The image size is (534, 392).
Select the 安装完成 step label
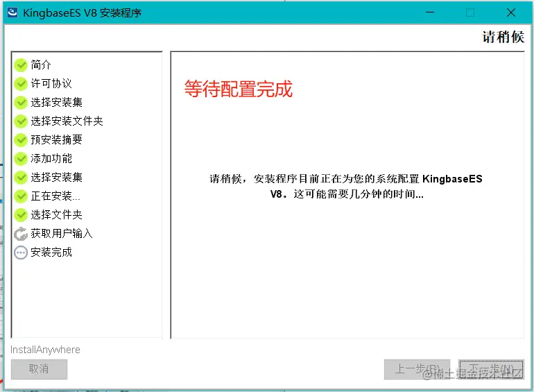51,252
